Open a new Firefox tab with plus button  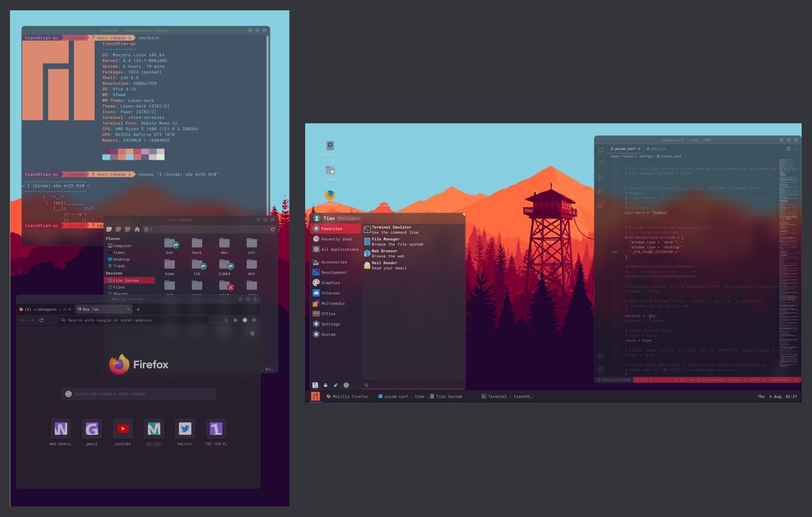[x=139, y=309]
